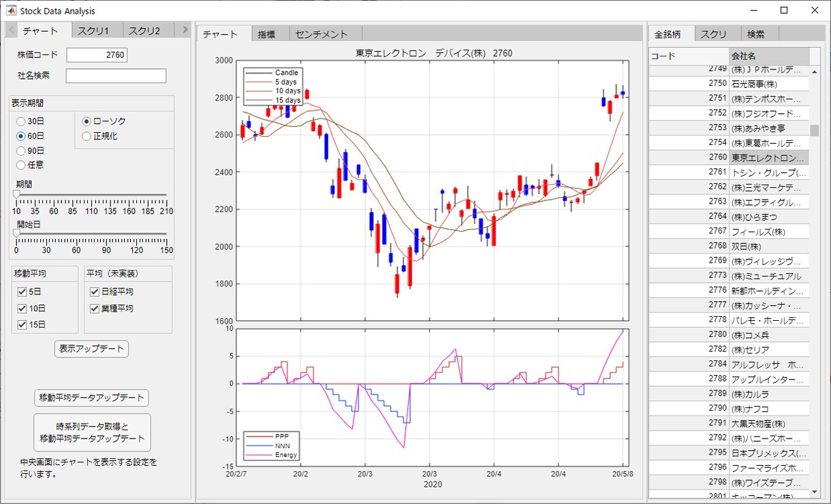Select the 30日 display period radio button
Screen dimensions: 831x504
tap(21, 121)
